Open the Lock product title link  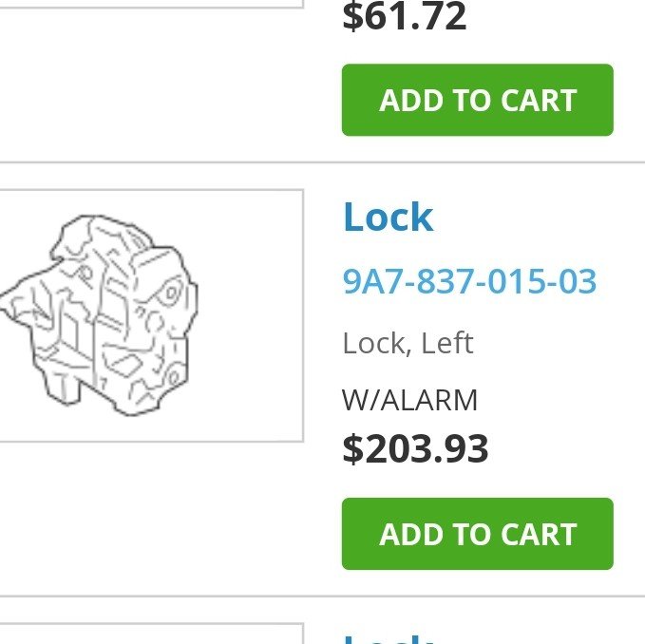(x=388, y=218)
